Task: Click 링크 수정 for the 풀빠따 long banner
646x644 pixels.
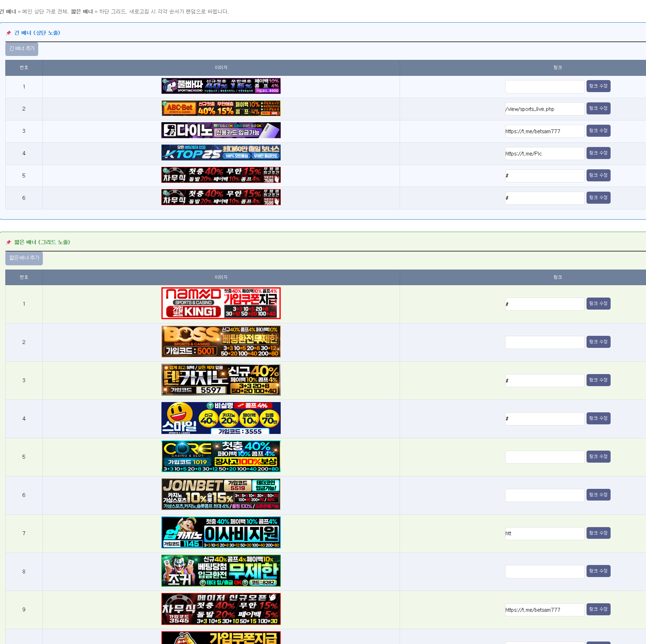Action: pyautogui.click(x=598, y=86)
